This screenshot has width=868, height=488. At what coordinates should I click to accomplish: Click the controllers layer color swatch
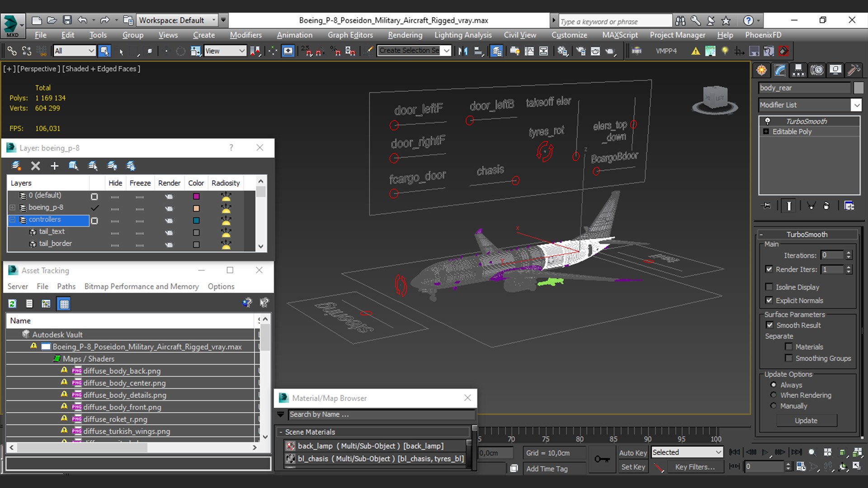point(196,221)
